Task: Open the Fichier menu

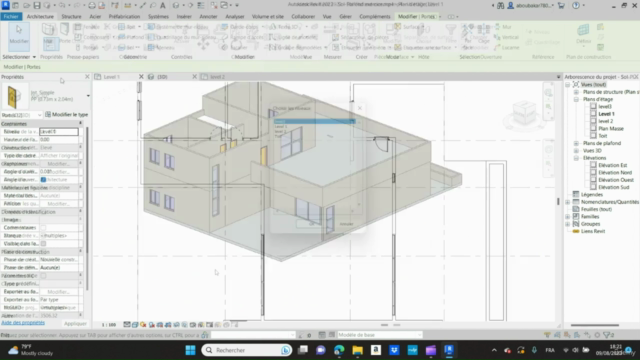Action: 11,16
